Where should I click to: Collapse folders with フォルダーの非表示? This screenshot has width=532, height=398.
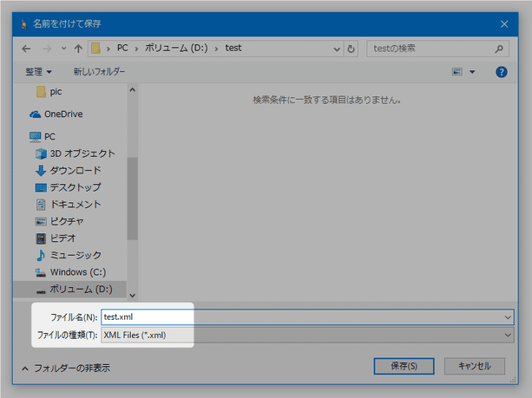[65, 368]
